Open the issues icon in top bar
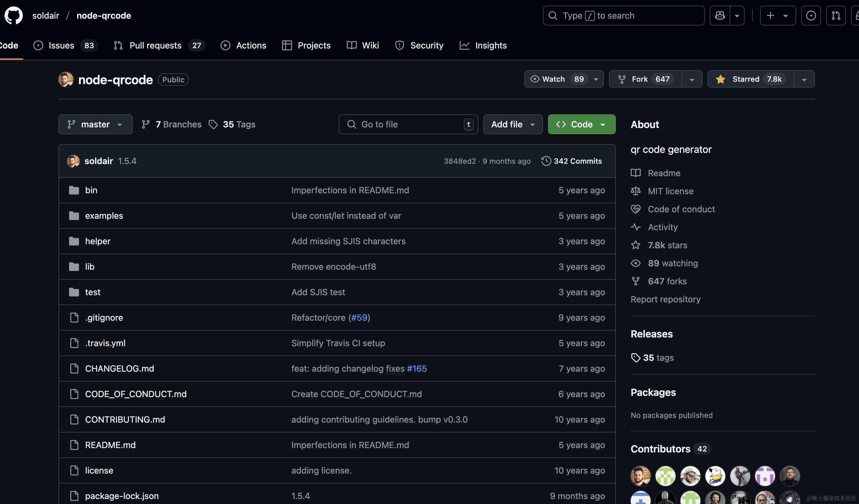859x504 pixels. coord(810,15)
